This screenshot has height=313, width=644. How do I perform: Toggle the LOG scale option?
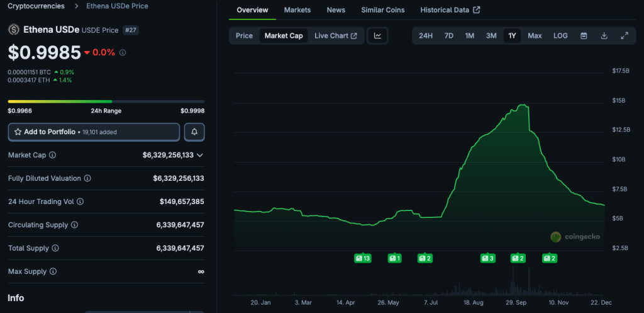pos(560,36)
